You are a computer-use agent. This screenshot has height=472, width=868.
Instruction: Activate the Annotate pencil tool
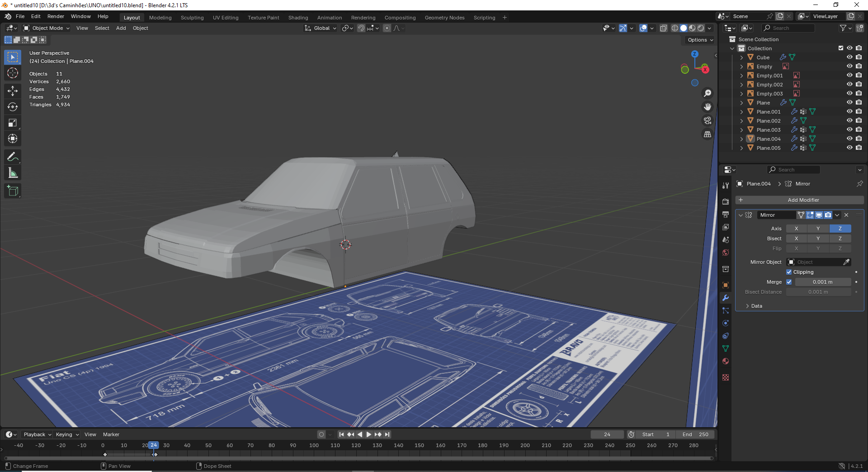[x=13, y=157]
